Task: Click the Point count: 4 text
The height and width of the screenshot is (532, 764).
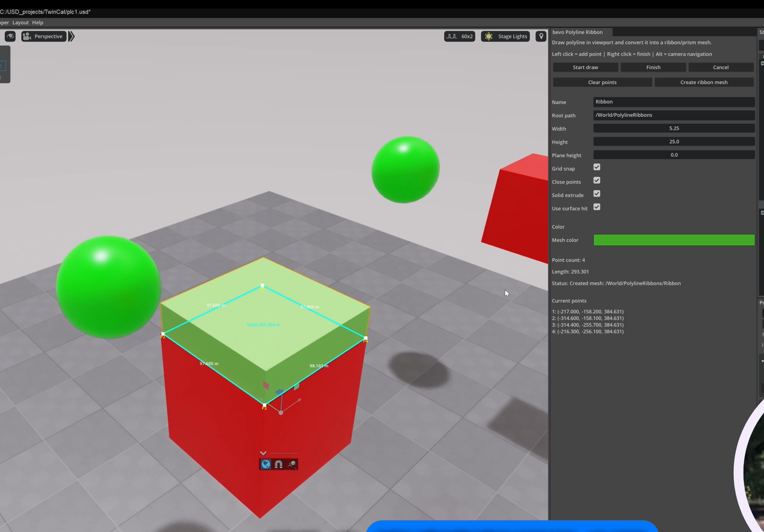Action: (568, 260)
